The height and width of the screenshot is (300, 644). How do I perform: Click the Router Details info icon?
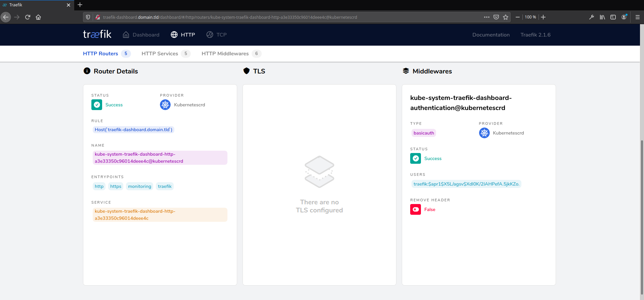point(87,71)
